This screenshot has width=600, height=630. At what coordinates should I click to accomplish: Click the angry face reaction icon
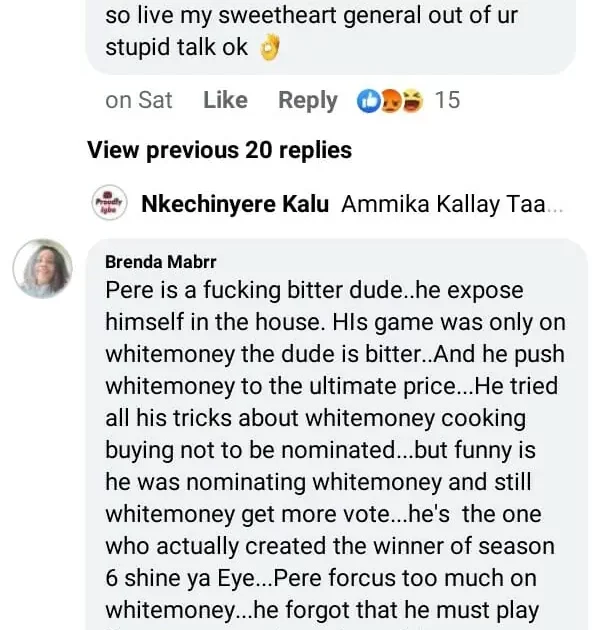392,100
